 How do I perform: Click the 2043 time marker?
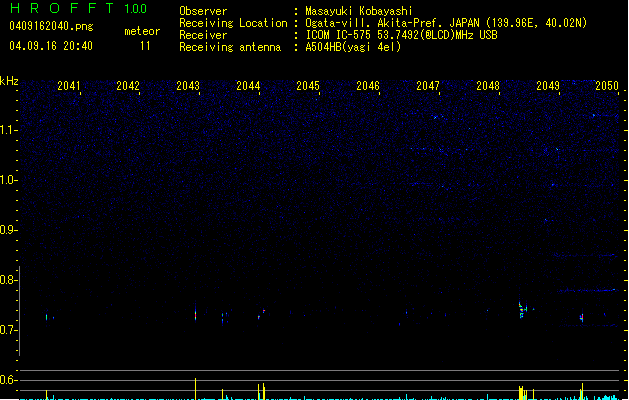pos(188,86)
